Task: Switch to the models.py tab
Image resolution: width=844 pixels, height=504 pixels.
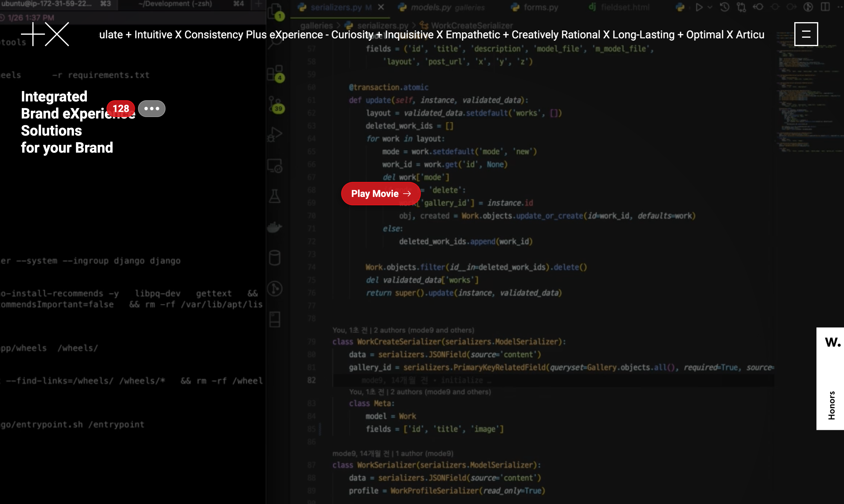Action: click(431, 7)
